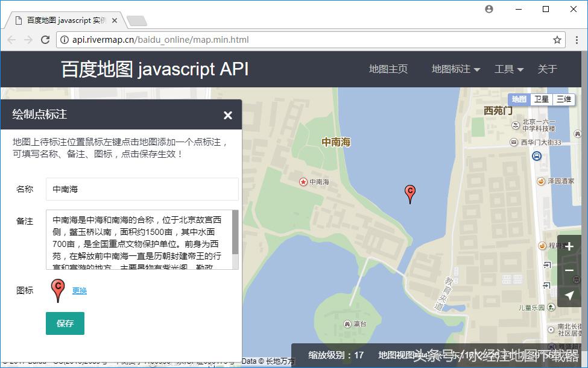Click the subway station icon near 西华门大街33
588x368 pixels.
pos(537,155)
